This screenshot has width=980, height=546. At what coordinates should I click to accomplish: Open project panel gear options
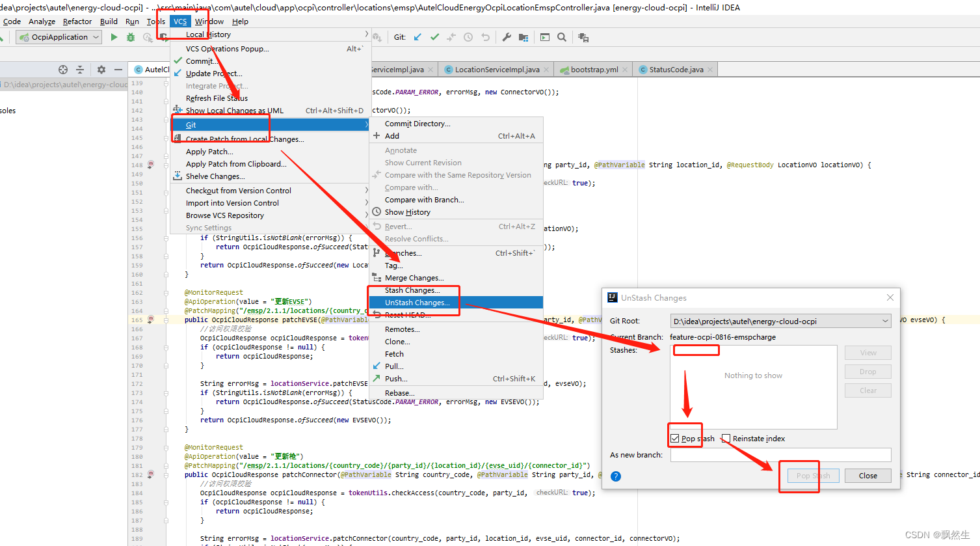(x=101, y=70)
